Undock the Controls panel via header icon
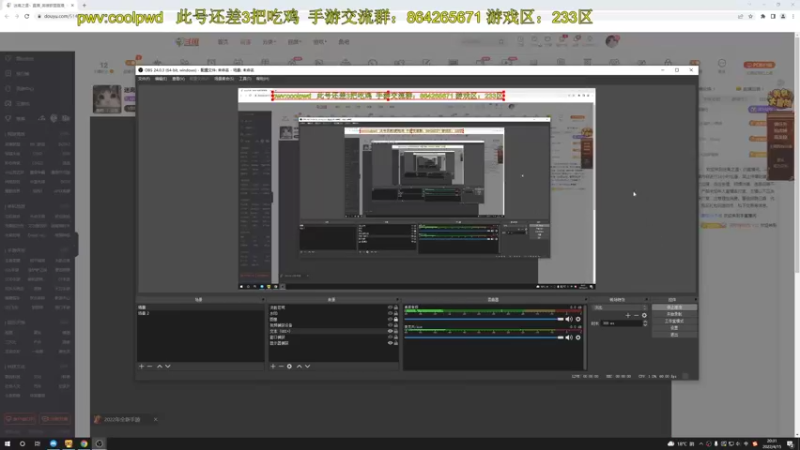 point(695,300)
